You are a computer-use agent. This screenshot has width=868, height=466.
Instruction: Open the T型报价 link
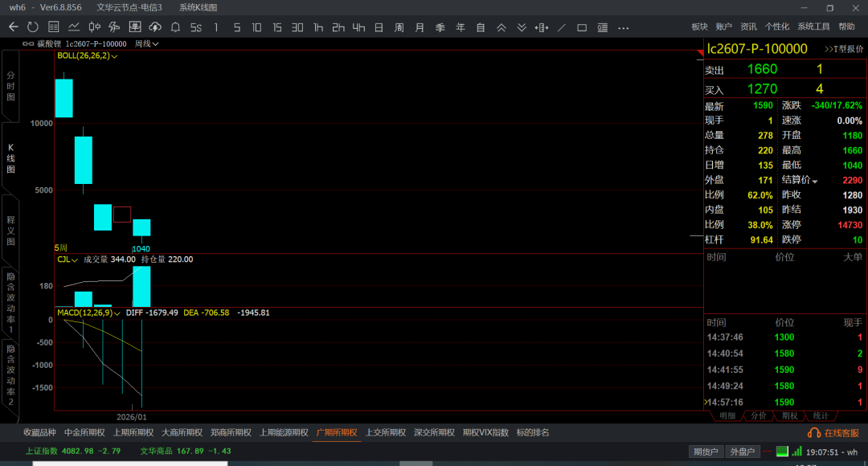pyautogui.click(x=844, y=49)
